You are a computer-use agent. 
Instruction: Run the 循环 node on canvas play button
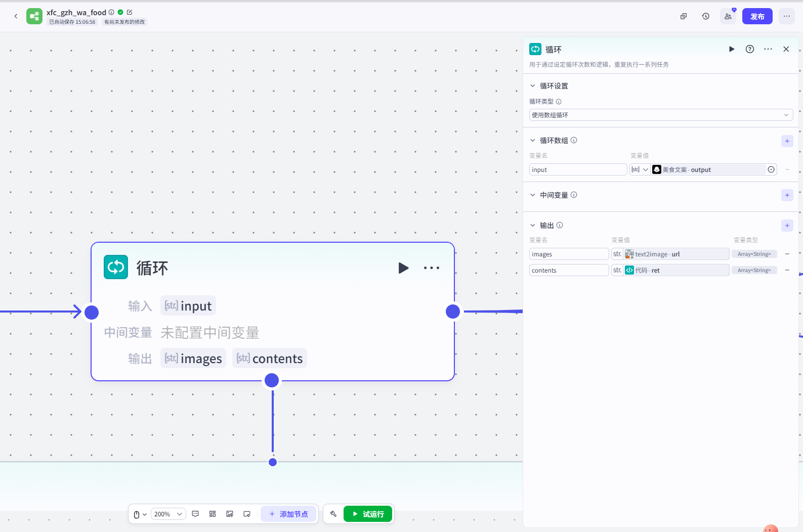pyautogui.click(x=403, y=268)
